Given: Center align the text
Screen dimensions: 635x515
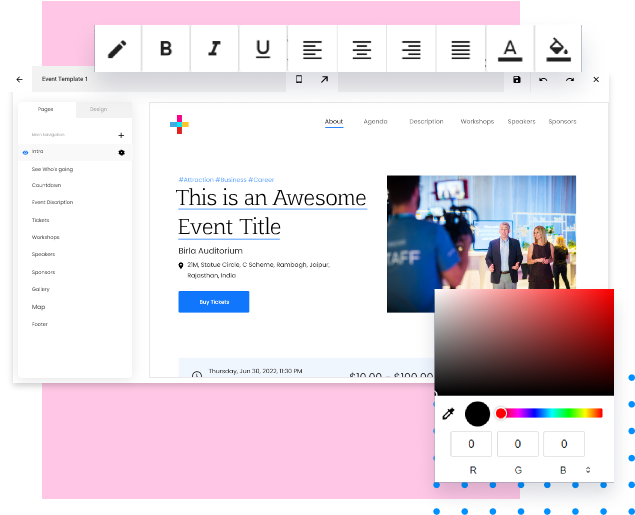Looking at the screenshot, I should (361, 49).
